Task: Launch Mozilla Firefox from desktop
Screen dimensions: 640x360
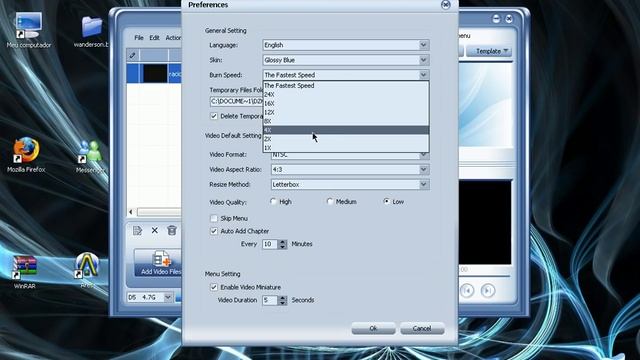Action: pos(26,155)
